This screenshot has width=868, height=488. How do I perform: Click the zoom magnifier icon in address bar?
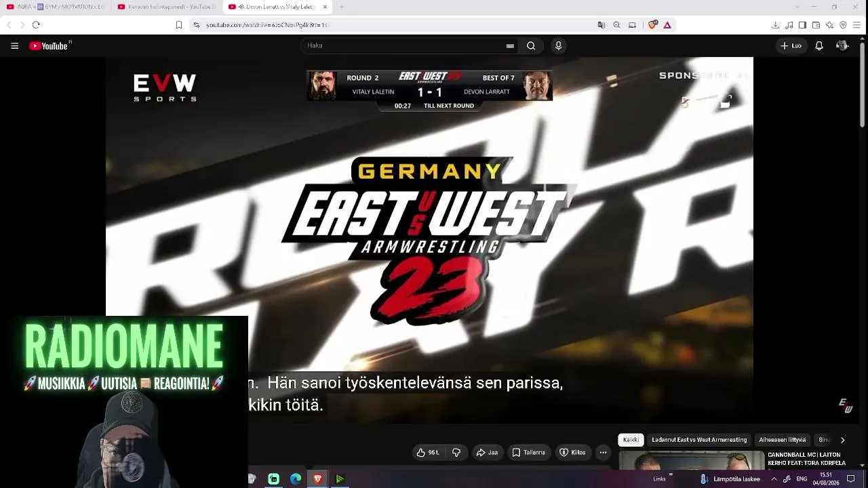(x=616, y=25)
